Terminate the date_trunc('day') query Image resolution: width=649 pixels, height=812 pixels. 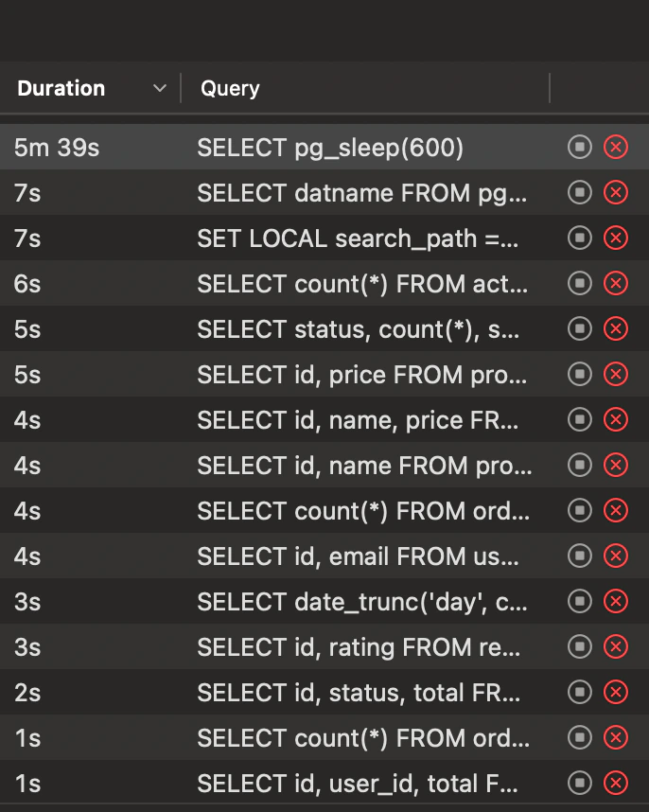pyautogui.click(x=616, y=601)
